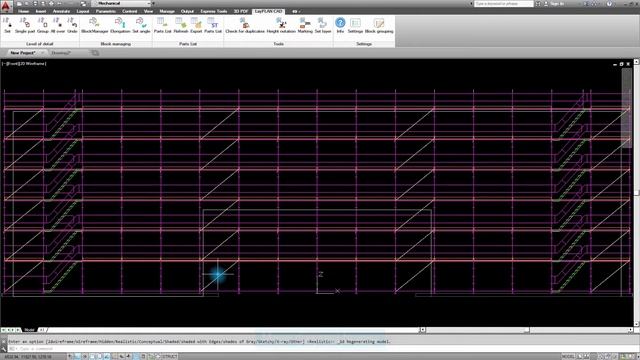Toggle MODEL space status bar button

[568, 357]
